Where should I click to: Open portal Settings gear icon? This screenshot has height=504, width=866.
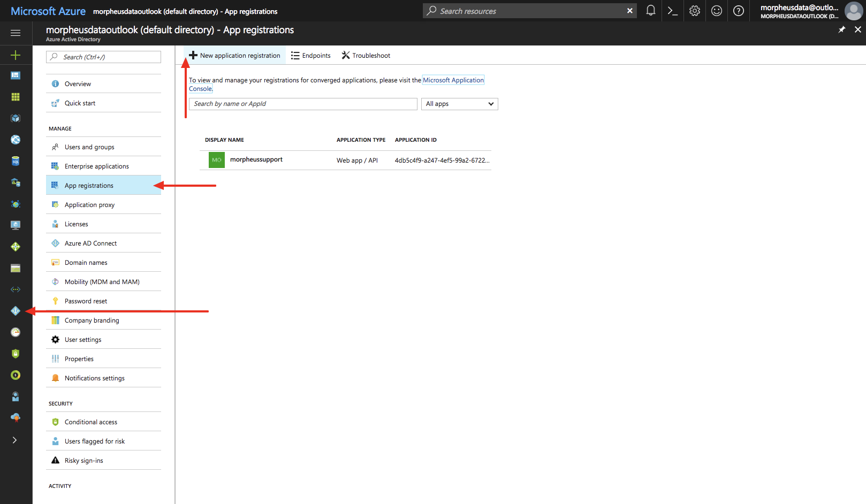click(695, 11)
